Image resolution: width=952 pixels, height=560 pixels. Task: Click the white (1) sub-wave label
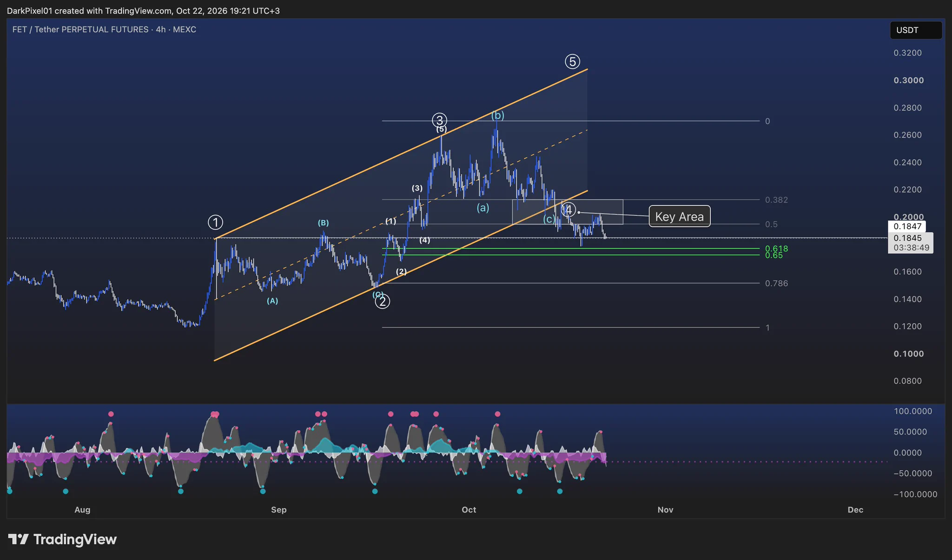pyautogui.click(x=390, y=221)
